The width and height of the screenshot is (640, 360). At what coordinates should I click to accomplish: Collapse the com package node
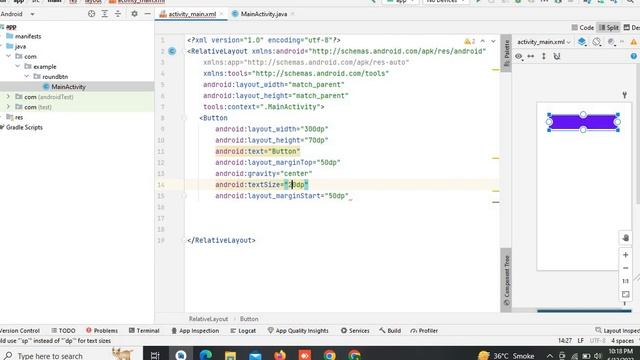[x=8, y=56]
